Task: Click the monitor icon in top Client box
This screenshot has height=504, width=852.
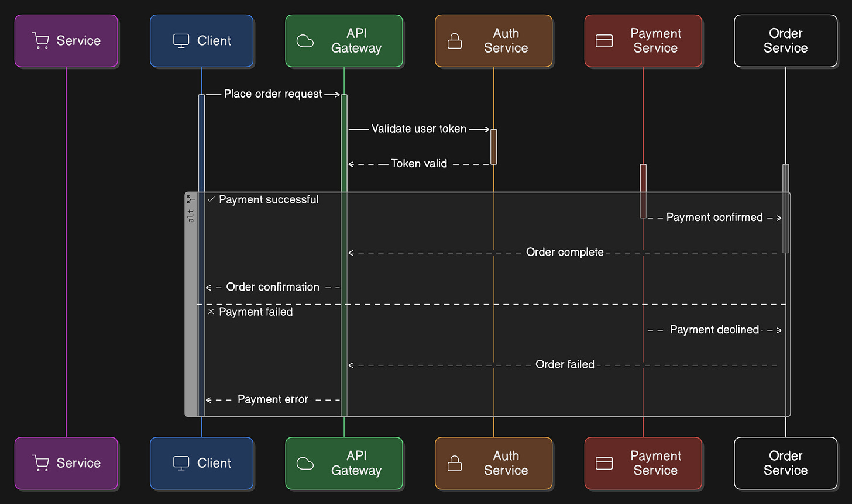Action: [181, 41]
